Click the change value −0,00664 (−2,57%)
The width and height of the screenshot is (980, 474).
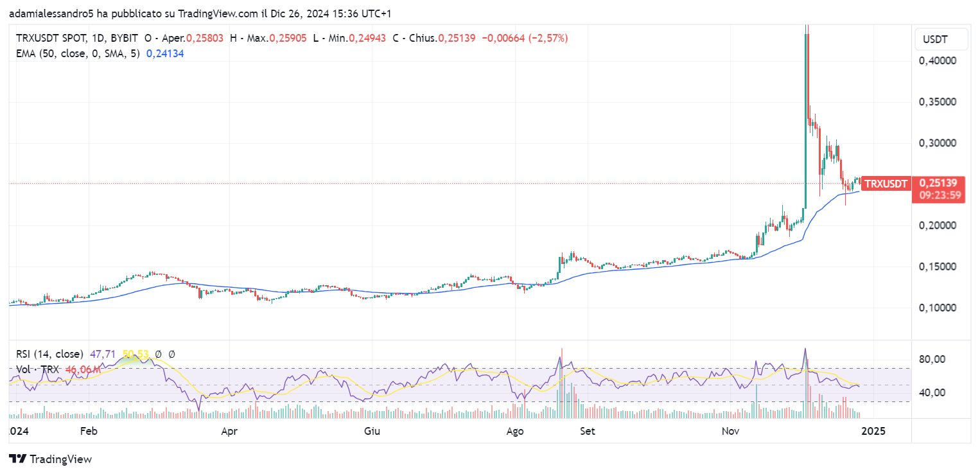(525, 39)
